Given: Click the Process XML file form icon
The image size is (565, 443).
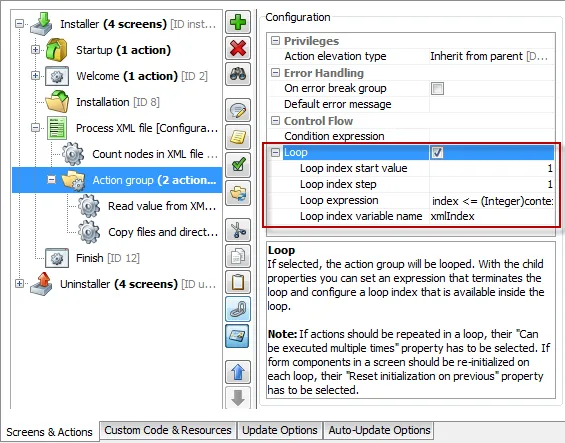Looking at the screenshot, I should coord(57,128).
